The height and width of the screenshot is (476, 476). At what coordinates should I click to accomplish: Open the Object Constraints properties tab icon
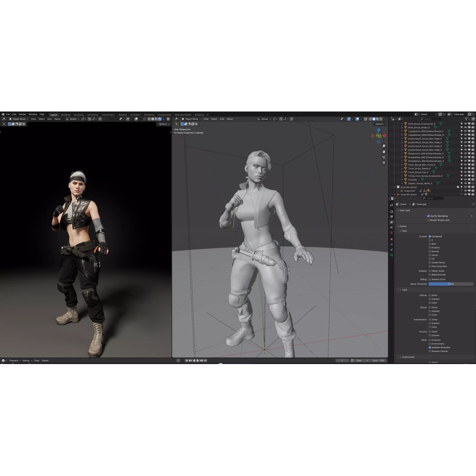click(x=392, y=250)
